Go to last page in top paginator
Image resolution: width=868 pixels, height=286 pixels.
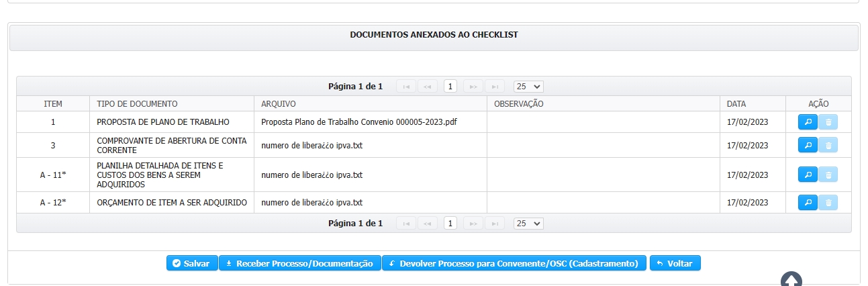[494, 86]
